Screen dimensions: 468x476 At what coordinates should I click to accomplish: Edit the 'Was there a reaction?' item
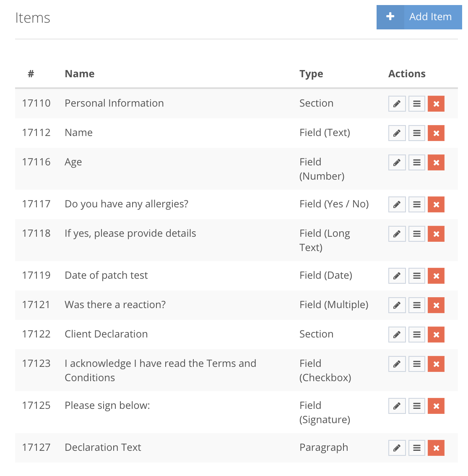397,305
